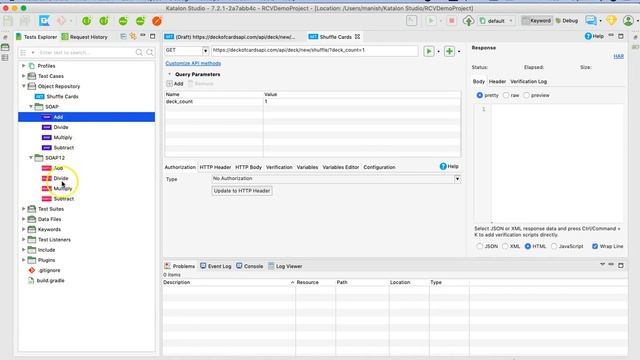Click the HAR link in Response panel

click(x=618, y=56)
